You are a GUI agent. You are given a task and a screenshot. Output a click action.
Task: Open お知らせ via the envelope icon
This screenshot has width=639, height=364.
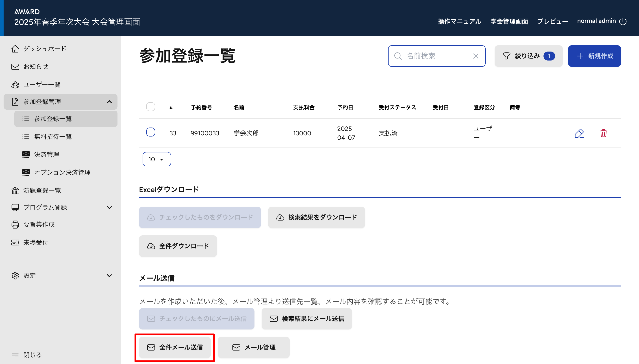click(15, 67)
